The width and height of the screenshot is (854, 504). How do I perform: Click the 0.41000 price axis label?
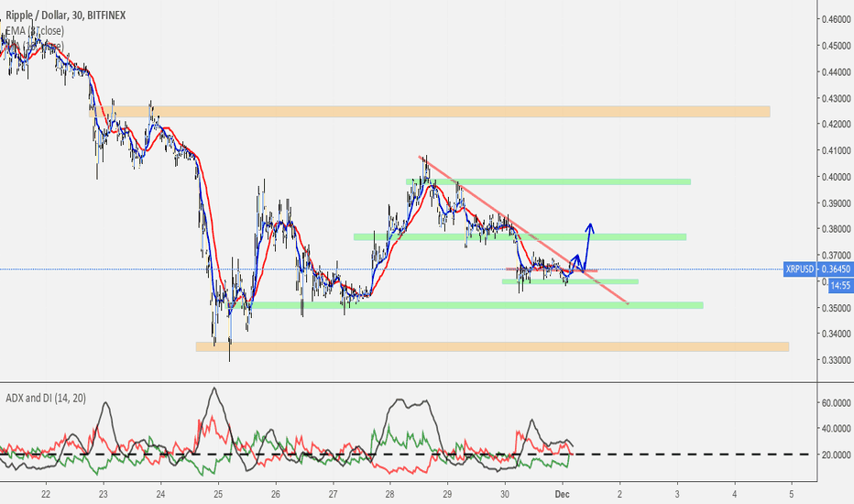[836, 150]
